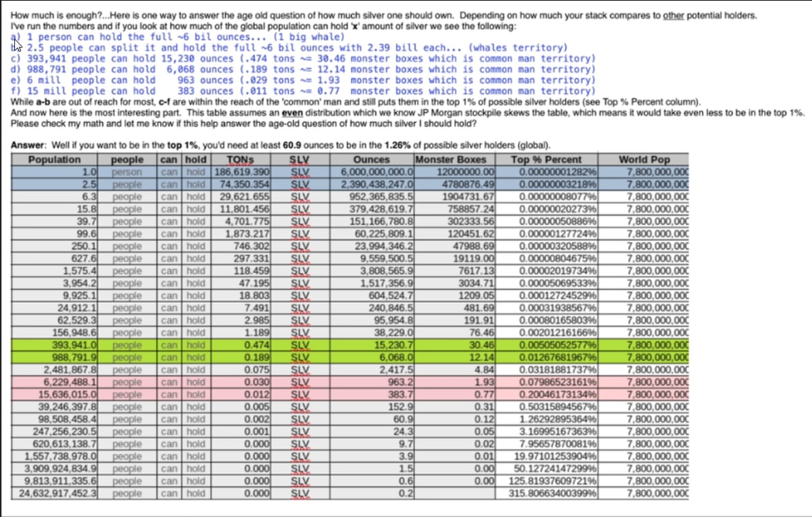Image resolution: width=812 pixels, height=517 pixels.
Task: Click the monster boxes cell '12000000.00'
Action: 455,172
